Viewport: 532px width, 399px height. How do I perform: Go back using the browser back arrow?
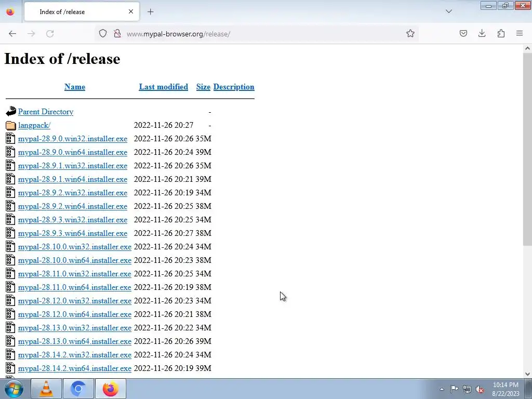(x=12, y=34)
